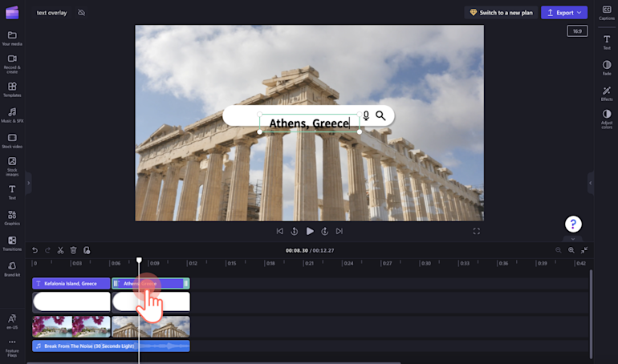The height and width of the screenshot is (364, 618).
Task: Click the timeline horizontal scrollbar
Action: point(213,363)
